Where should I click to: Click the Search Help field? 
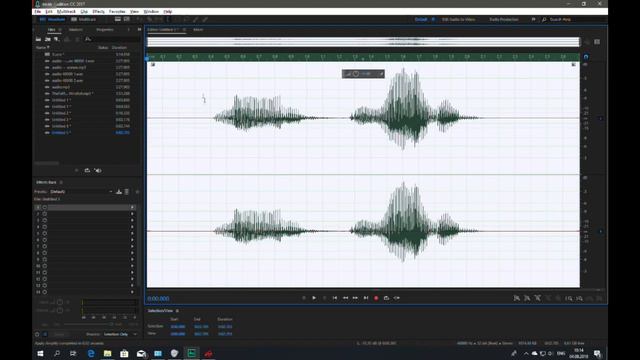click(573, 19)
